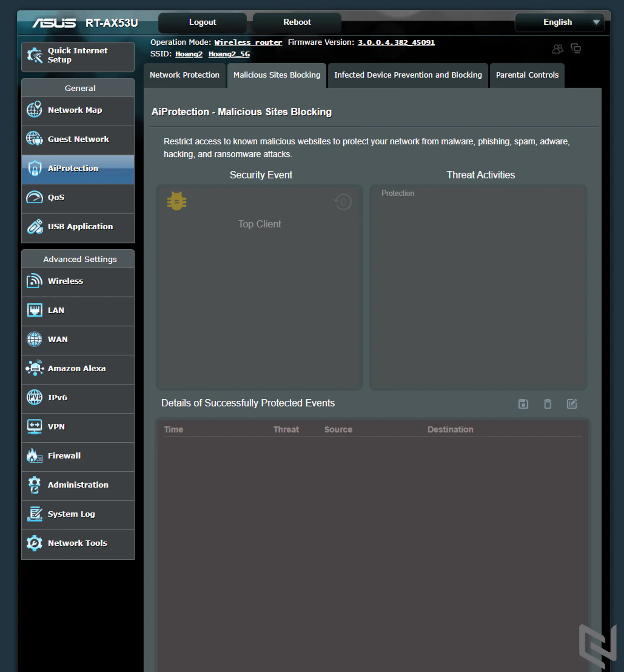Click the Time column header
Image resolution: width=624 pixels, height=672 pixels.
click(x=174, y=429)
